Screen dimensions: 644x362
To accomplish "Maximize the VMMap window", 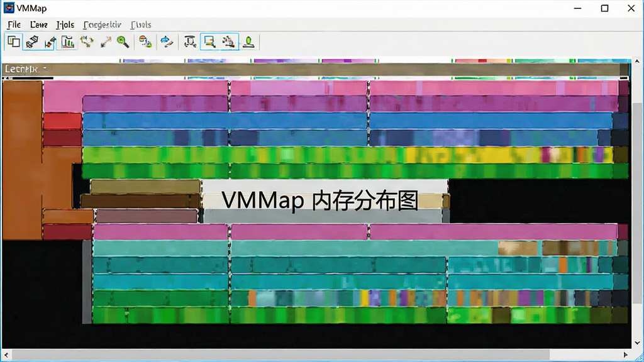I will (x=604, y=8).
